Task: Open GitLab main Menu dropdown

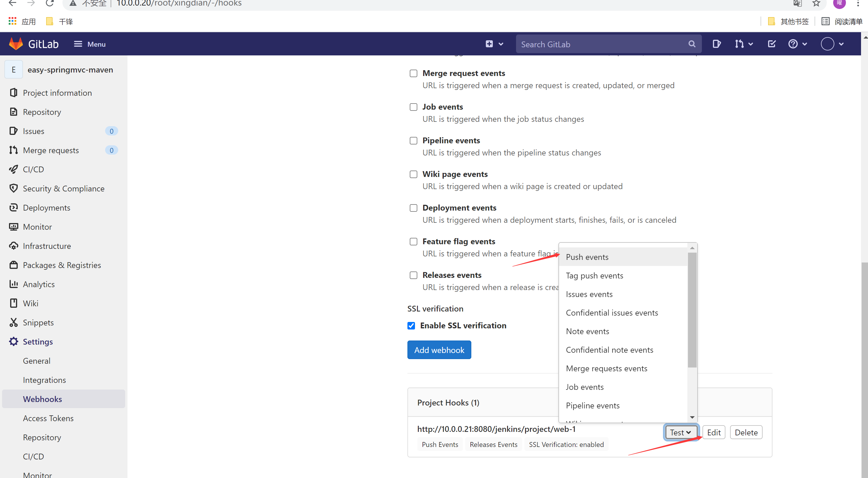Action: 89,44
